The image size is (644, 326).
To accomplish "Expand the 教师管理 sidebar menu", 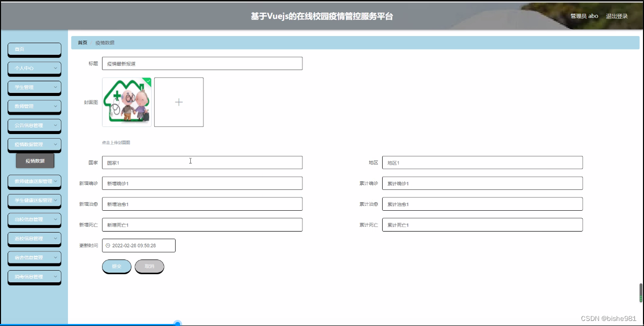I will point(34,107).
